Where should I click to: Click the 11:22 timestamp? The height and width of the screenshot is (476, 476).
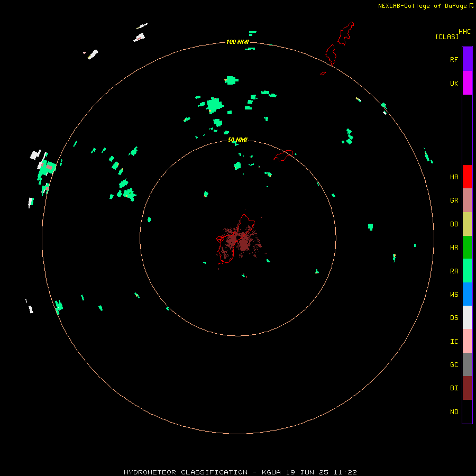tap(345, 472)
